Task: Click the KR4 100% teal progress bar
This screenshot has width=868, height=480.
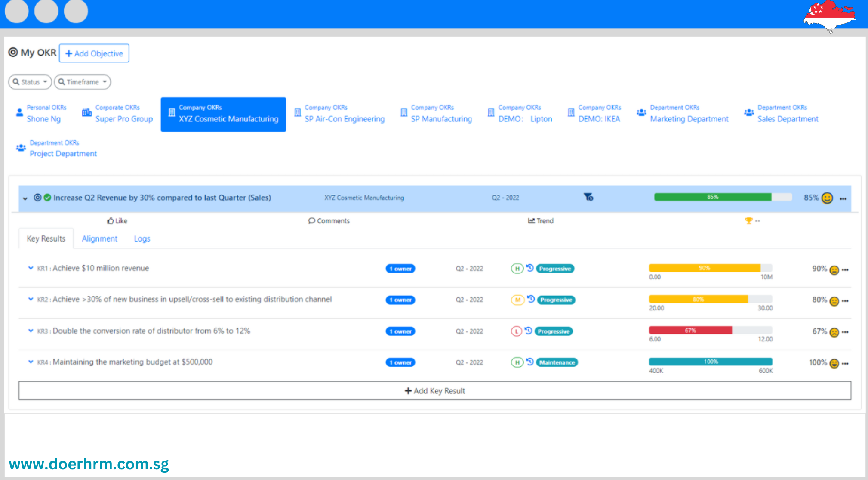Action: point(711,362)
